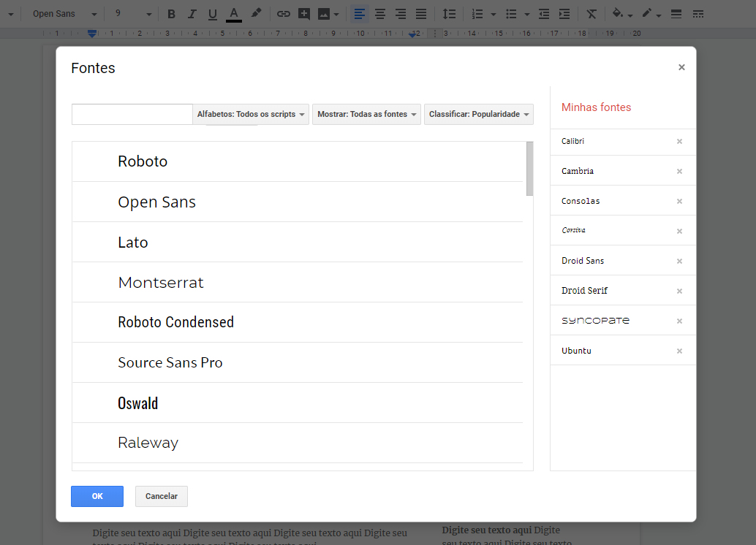Open the Classificar: Popularidade dropdown
Viewport: 756px width, 545px height.
point(478,114)
